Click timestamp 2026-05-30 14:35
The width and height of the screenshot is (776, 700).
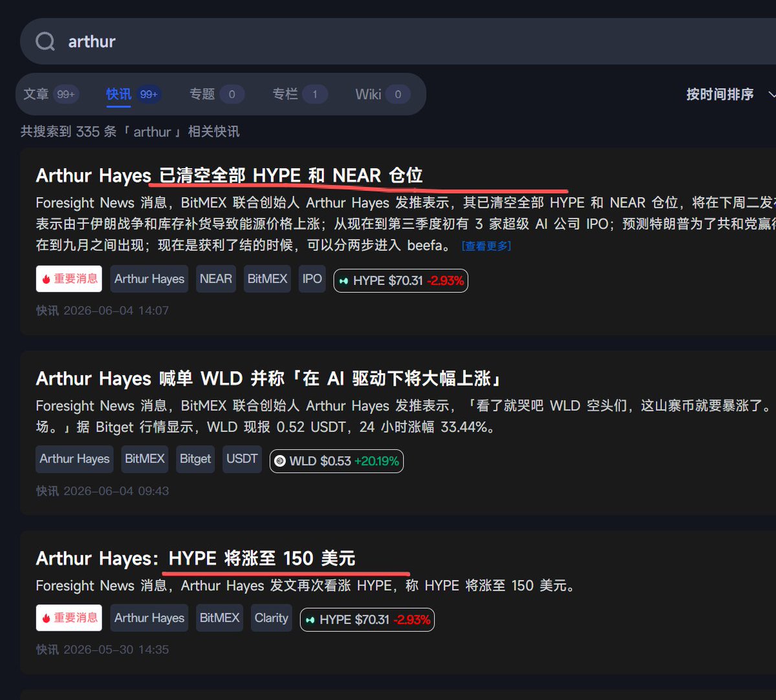pyautogui.click(x=116, y=650)
